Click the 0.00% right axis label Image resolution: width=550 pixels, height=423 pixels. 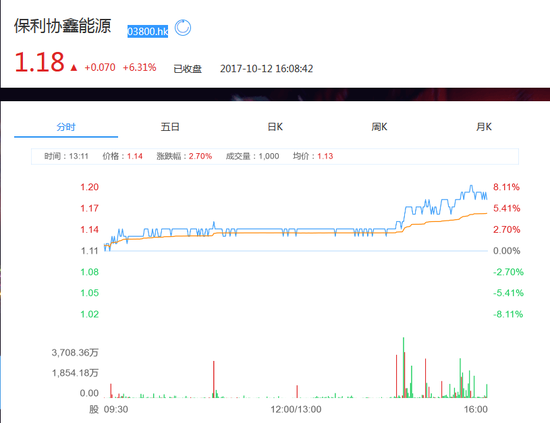click(x=507, y=251)
